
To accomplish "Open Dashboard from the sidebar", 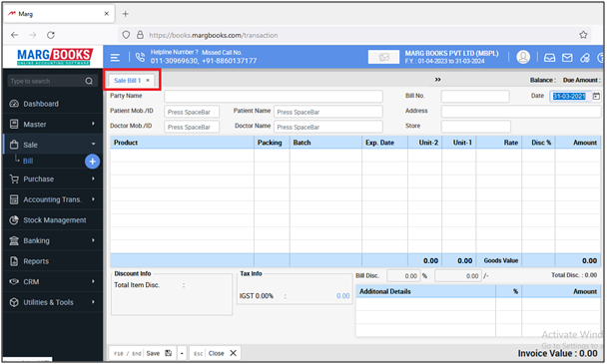I will pyautogui.click(x=41, y=104).
